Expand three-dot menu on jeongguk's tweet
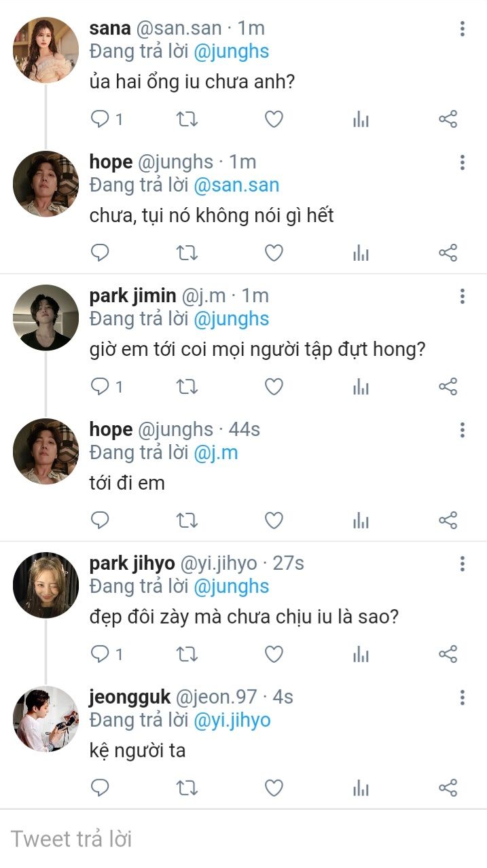The height and width of the screenshot is (868, 487). 462,698
